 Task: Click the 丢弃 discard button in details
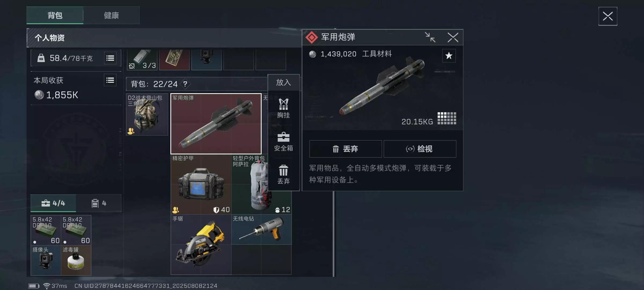click(x=345, y=149)
